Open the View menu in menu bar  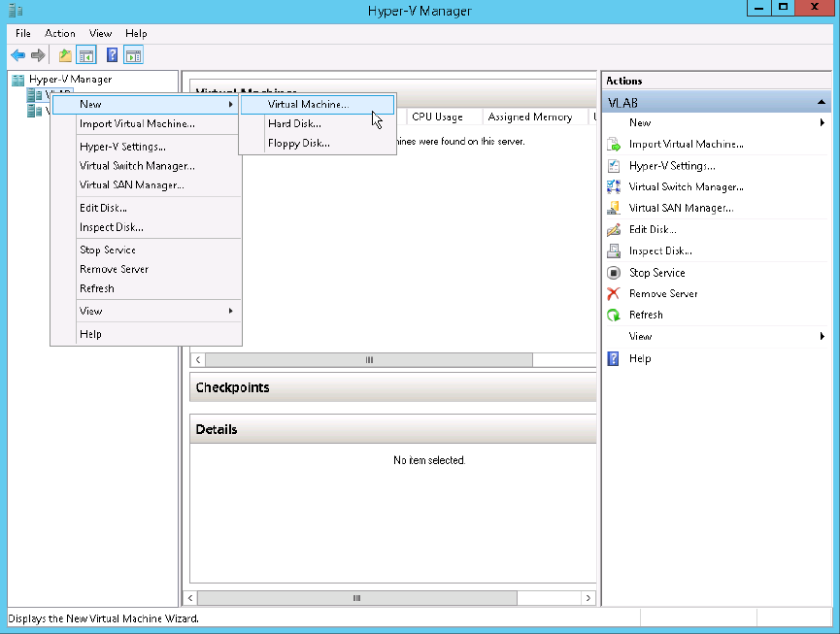100,33
